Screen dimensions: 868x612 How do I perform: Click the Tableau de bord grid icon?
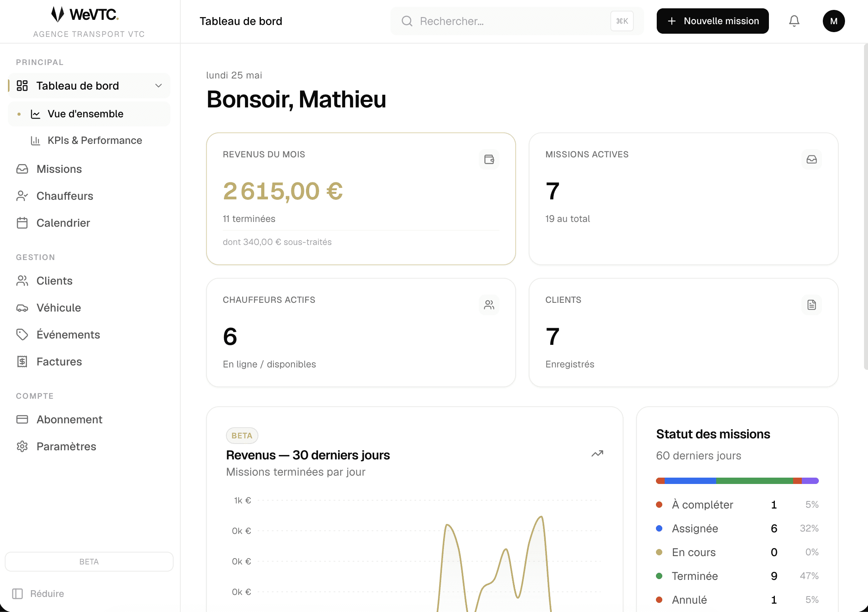[22, 86]
